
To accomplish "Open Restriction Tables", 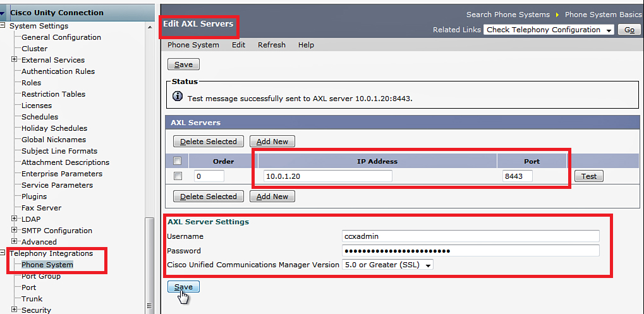I will click(x=53, y=94).
